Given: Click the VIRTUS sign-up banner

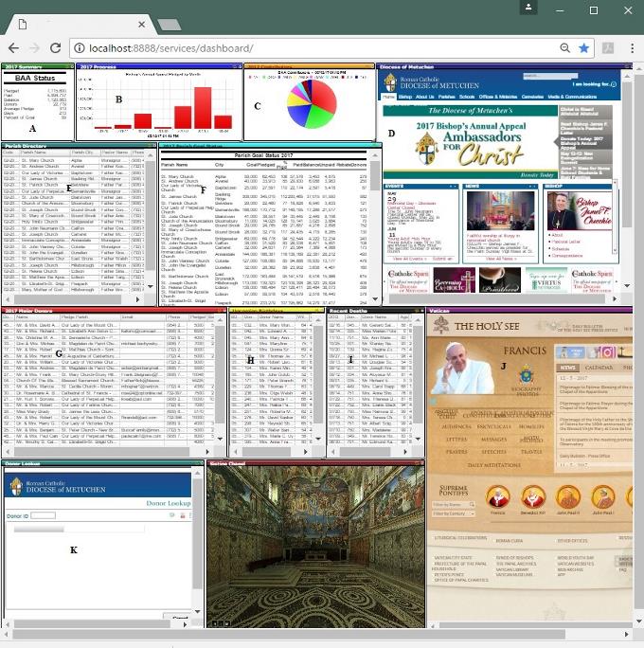Looking at the screenshot, I should [546, 280].
